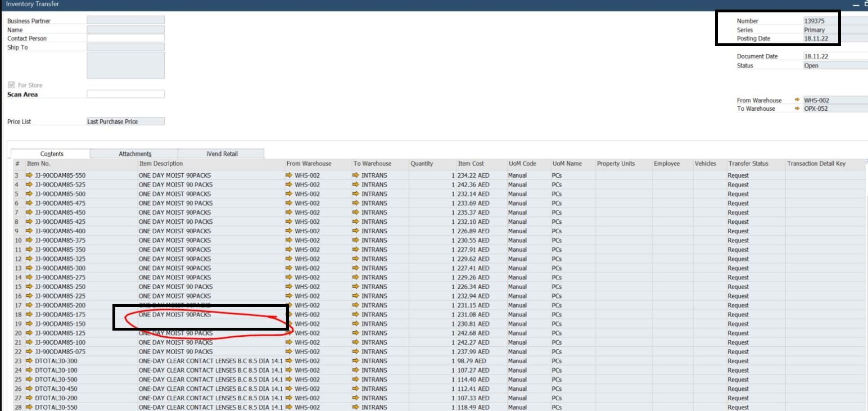Select the Item Cost column header
The image size is (868, 411).
tap(480, 164)
